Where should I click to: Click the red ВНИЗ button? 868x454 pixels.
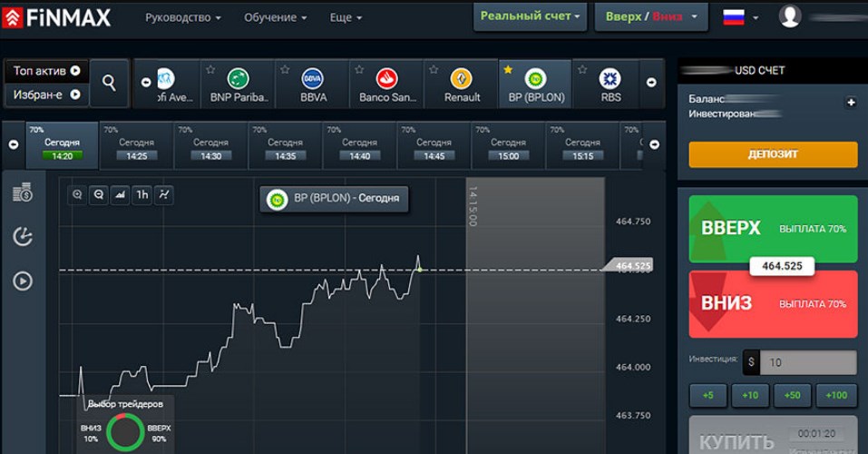click(772, 303)
